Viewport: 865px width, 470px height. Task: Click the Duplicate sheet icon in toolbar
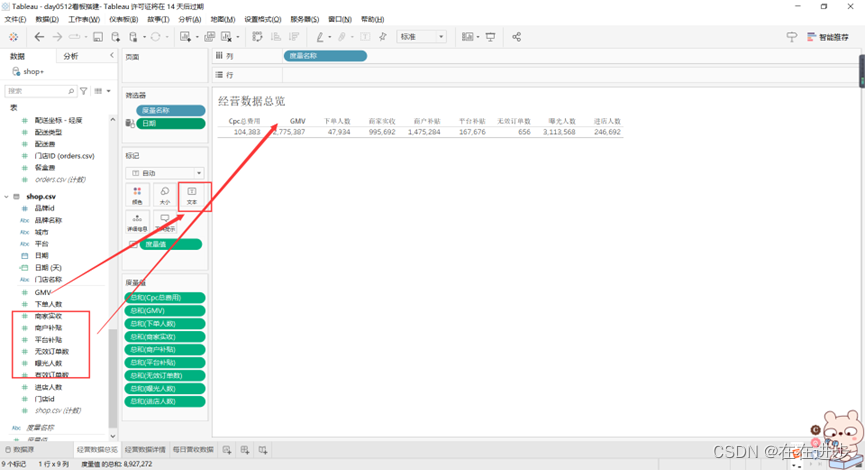tap(210, 37)
